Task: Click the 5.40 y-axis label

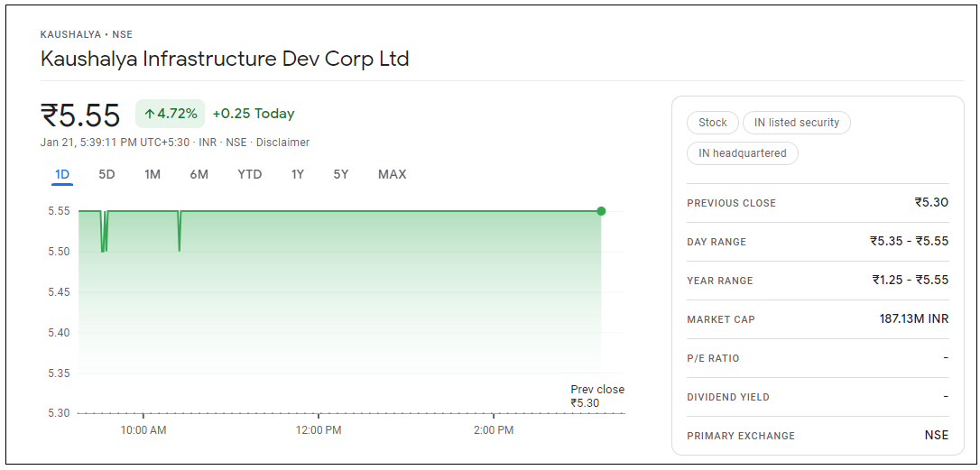Action: click(x=59, y=333)
